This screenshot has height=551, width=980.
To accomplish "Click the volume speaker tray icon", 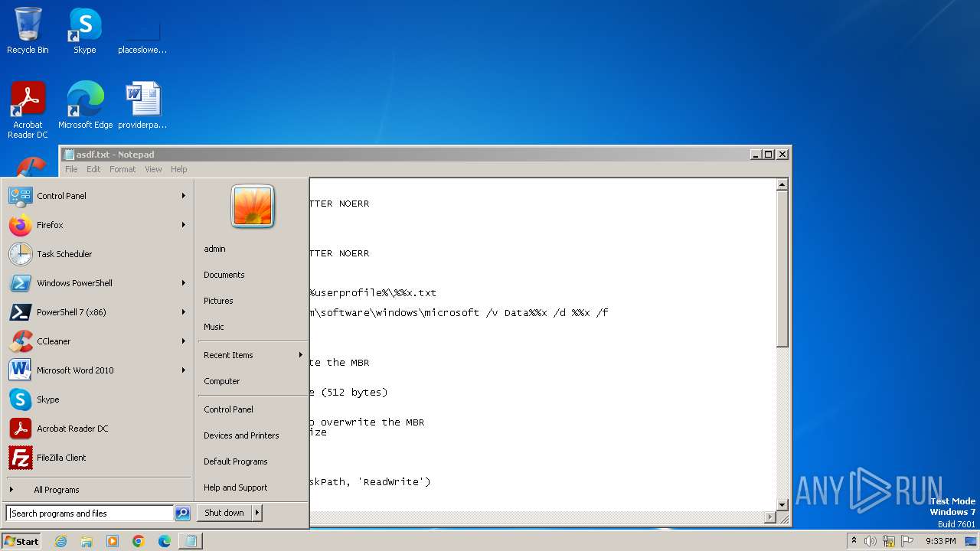I will pos(871,541).
